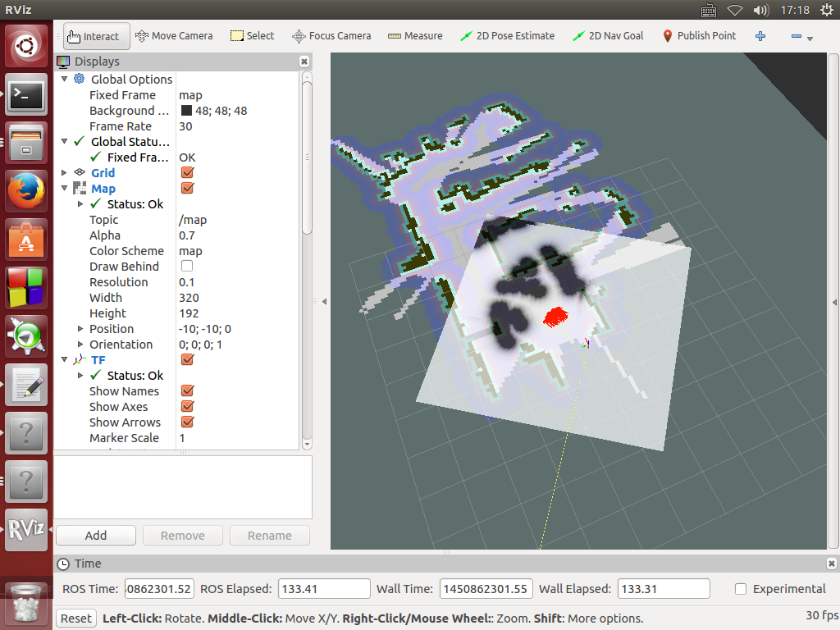Select the 2D Nav Goal tool
The image size is (840, 630).
[x=608, y=36]
